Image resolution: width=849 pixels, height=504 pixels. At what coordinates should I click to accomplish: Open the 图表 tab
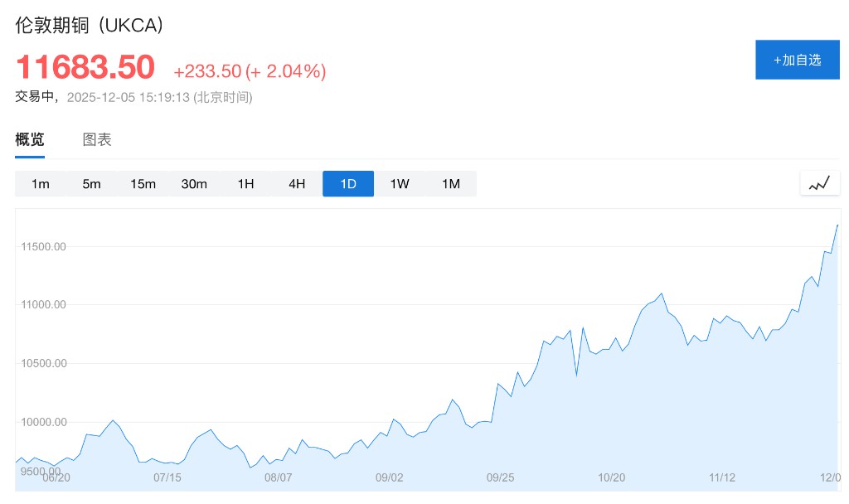(97, 140)
